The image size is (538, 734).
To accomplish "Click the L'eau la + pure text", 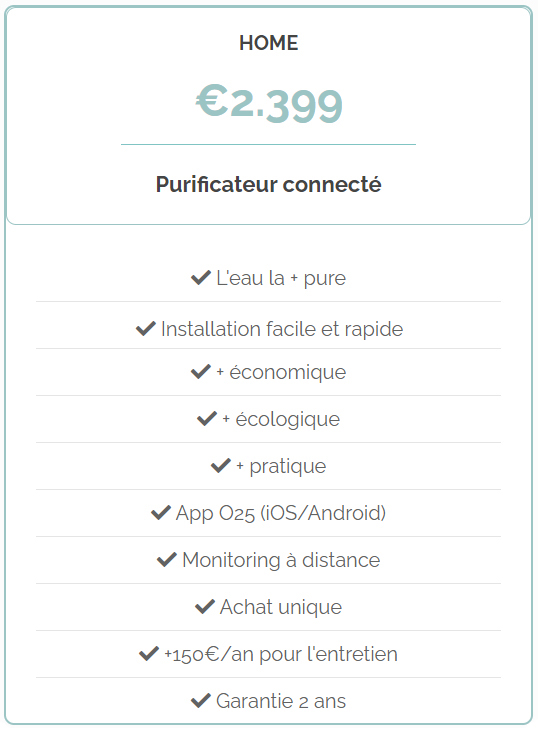I will [x=281, y=278].
